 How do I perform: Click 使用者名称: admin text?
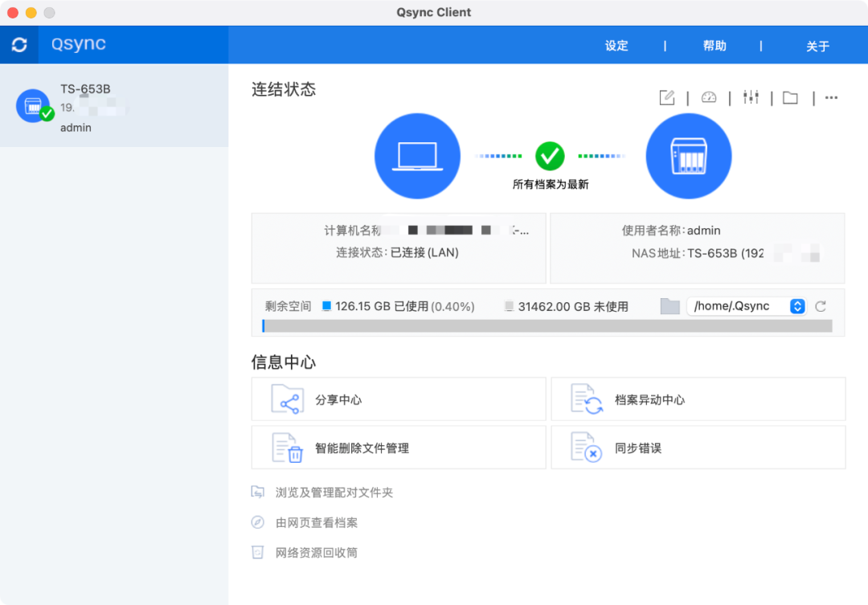(x=671, y=231)
